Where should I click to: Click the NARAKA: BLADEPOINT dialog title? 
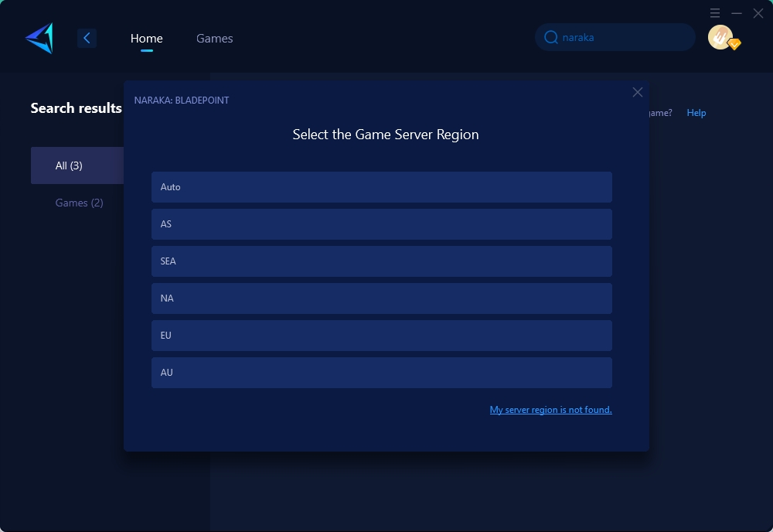pyautogui.click(x=182, y=100)
